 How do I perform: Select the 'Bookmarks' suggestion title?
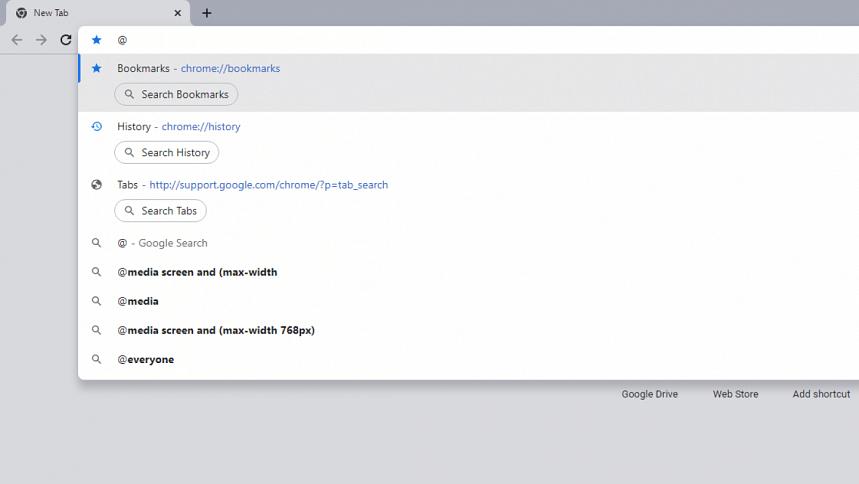tap(144, 69)
